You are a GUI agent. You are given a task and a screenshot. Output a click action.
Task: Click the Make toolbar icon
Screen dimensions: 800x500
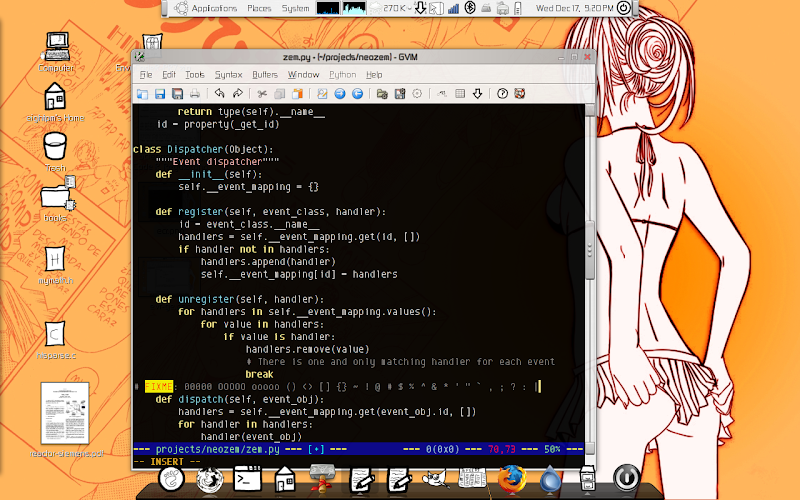[x=442, y=94]
